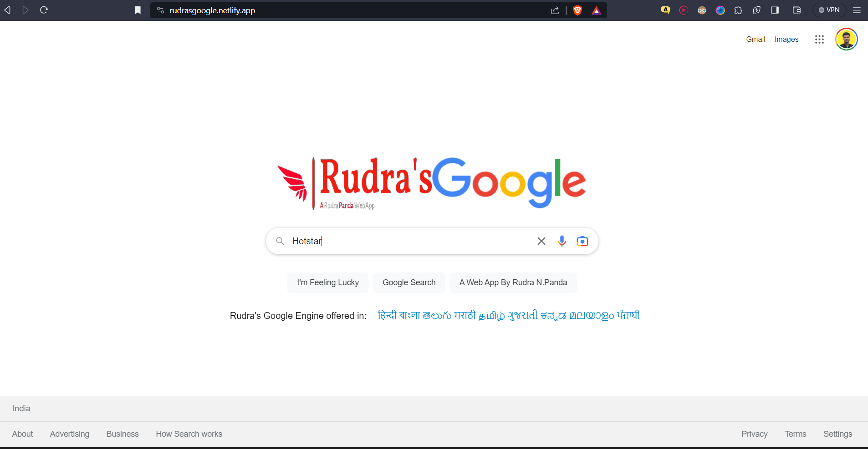This screenshot has width=868, height=449.
Task: Click the yellow A extension icon
Action: click(665, 10)
